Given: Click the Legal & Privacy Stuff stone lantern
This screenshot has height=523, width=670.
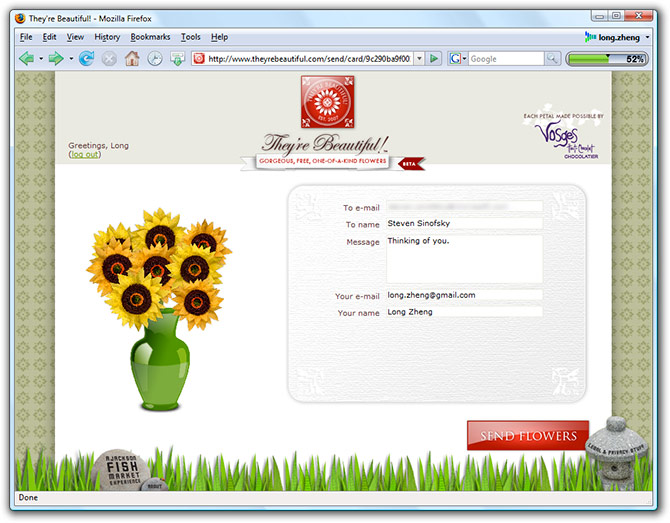Looking at the screenshot, I should point(616,448).
